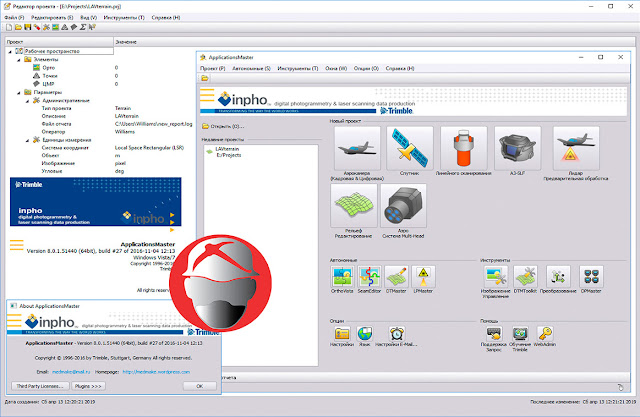
Task: Open the Язык language globe icon
Action: [364, 334]
